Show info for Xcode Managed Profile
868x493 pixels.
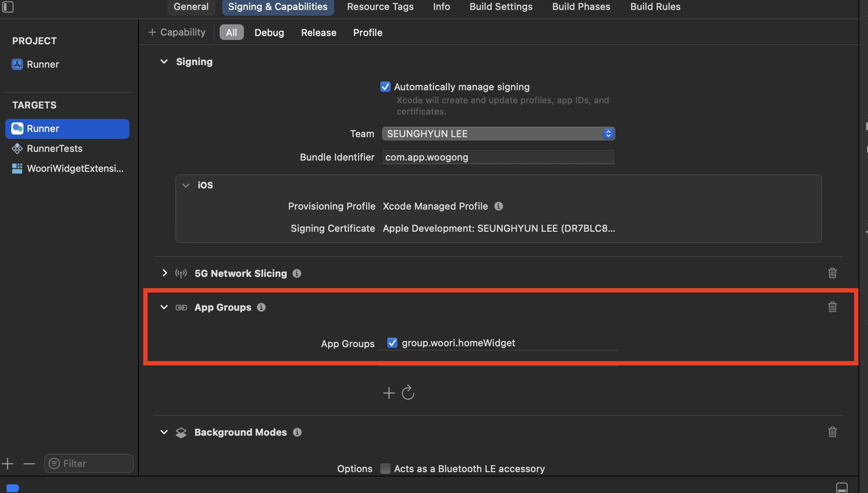[x=499, y=207]
